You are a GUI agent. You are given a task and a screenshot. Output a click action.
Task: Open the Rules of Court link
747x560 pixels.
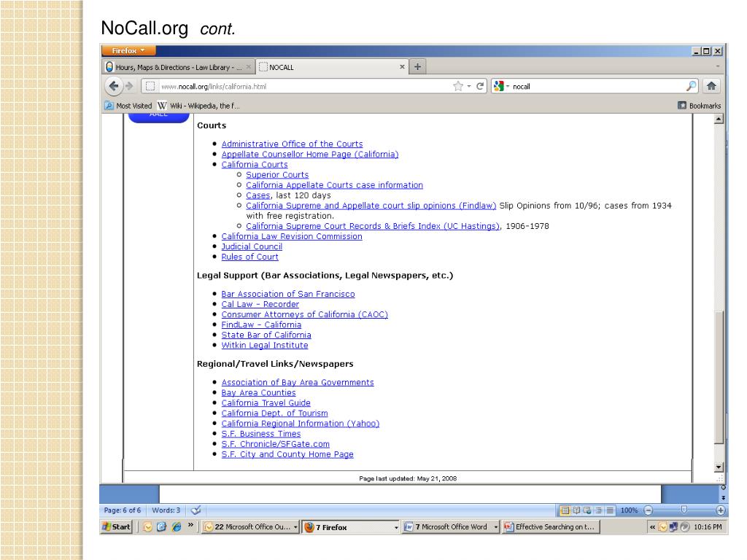[x=249, y=257]
